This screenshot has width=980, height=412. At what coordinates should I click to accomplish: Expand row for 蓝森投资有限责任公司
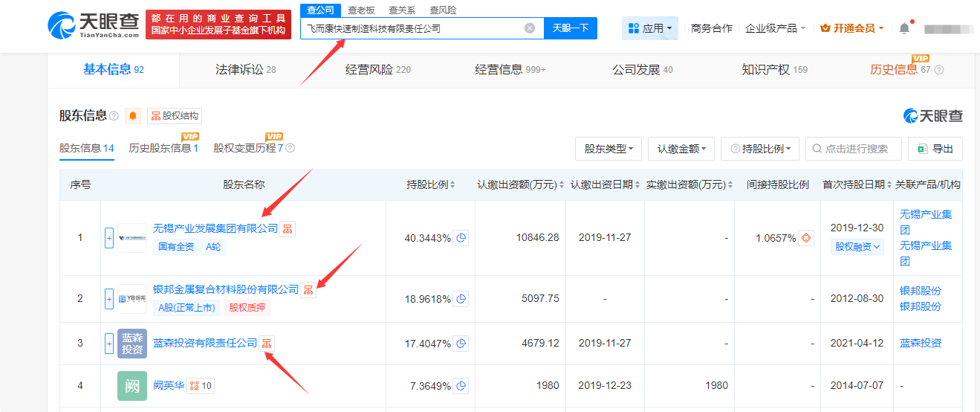[x=109, y=344]
